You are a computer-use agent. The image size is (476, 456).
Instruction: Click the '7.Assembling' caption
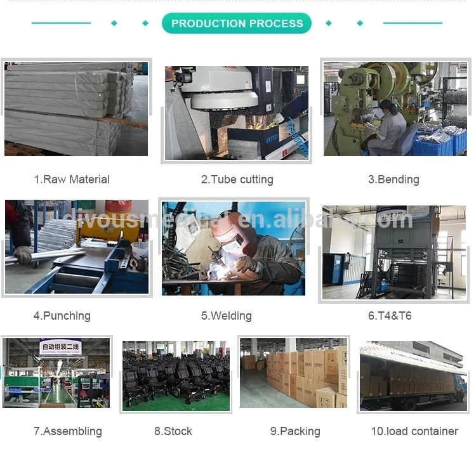(68, 431)
